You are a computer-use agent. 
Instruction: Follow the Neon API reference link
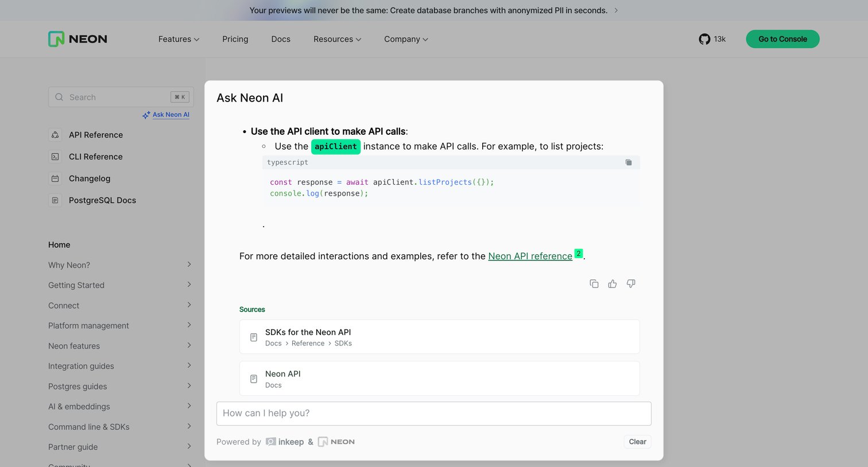coord(530,256)
